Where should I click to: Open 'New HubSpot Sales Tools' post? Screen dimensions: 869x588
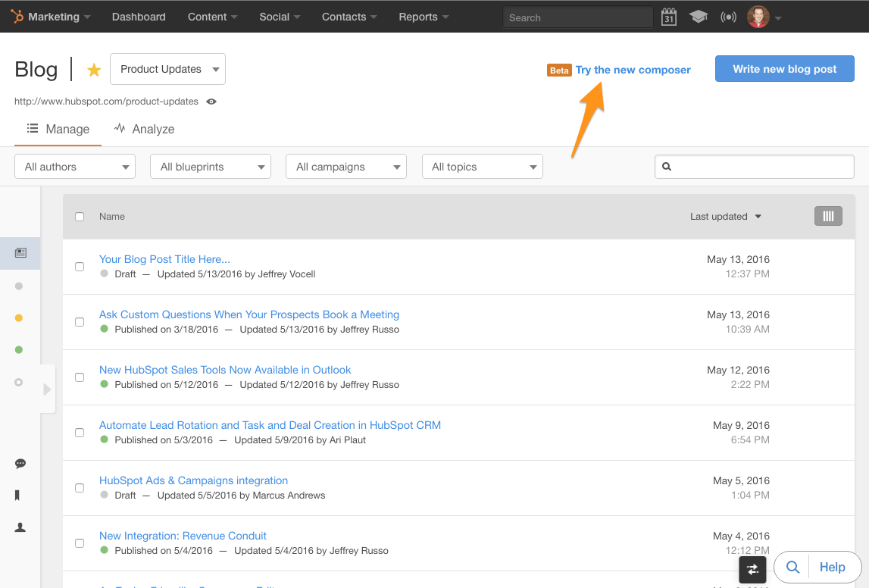click(225, 371)
